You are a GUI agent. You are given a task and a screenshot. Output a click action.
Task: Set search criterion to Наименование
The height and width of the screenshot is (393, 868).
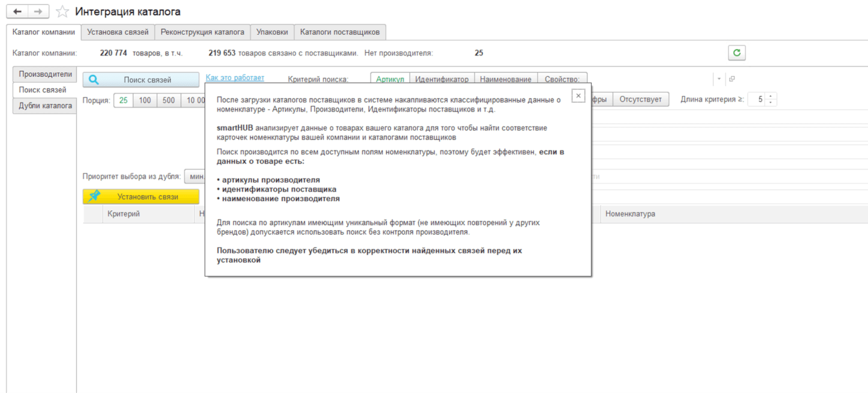[505, 79]
